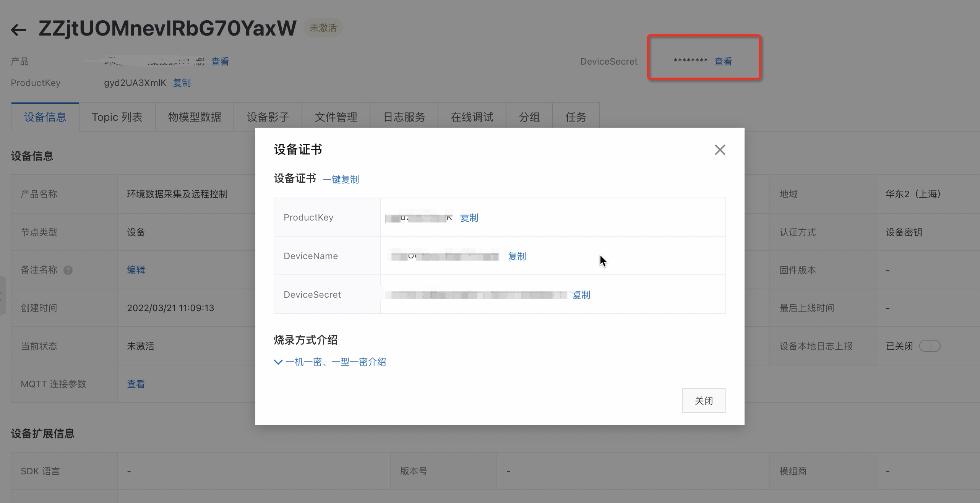Open the 物模型数据 tab
Screen dimensions: 980x503
coord(195,117)
